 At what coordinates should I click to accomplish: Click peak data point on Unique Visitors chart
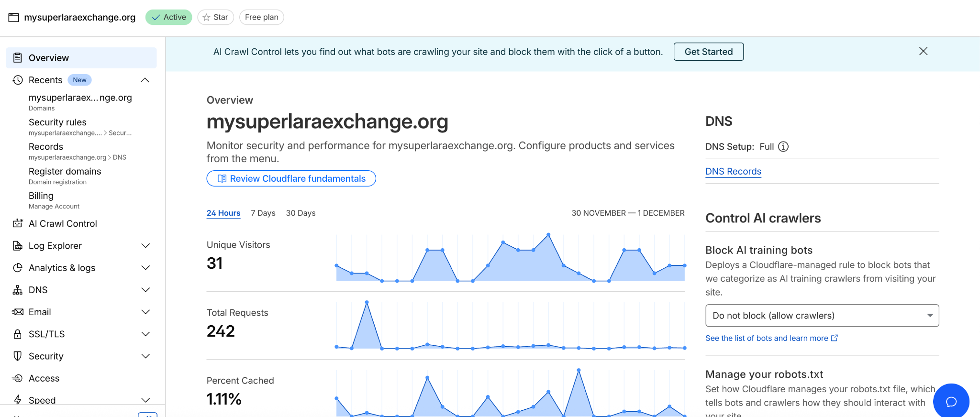[548, 235]
